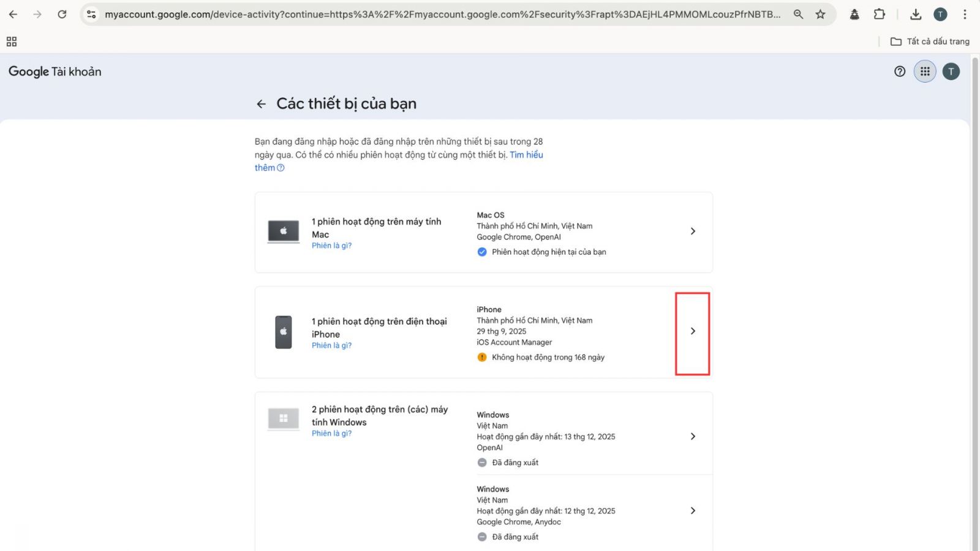Click Phiên là gì? under Mac
The height and width of the screenshot is (551, 980).
point(331,246)
